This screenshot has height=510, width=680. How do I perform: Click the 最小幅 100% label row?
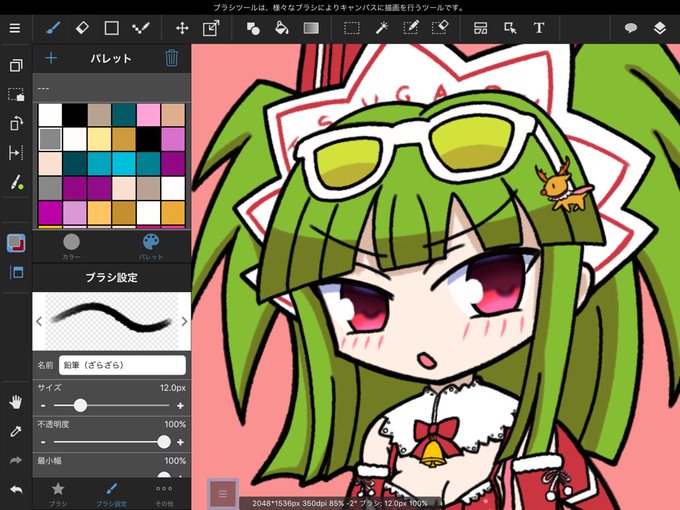(111, 461)
